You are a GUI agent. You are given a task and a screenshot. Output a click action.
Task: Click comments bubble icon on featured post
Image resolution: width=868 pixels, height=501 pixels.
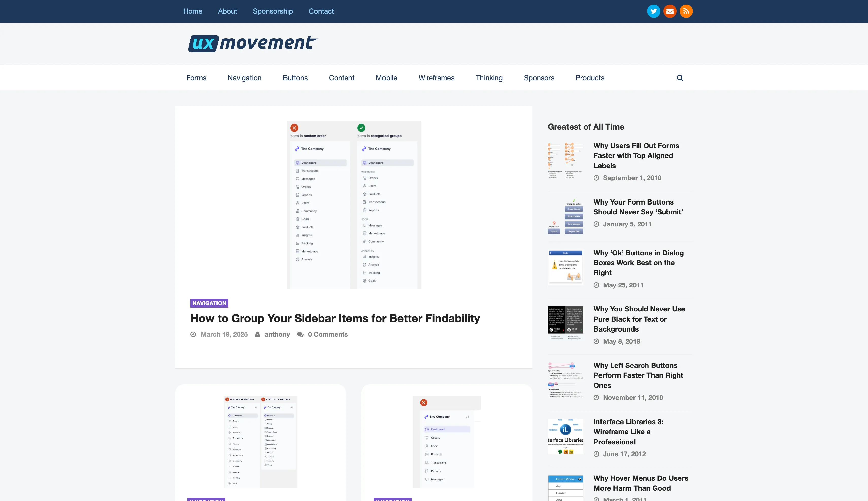click(x=300, y=334)
